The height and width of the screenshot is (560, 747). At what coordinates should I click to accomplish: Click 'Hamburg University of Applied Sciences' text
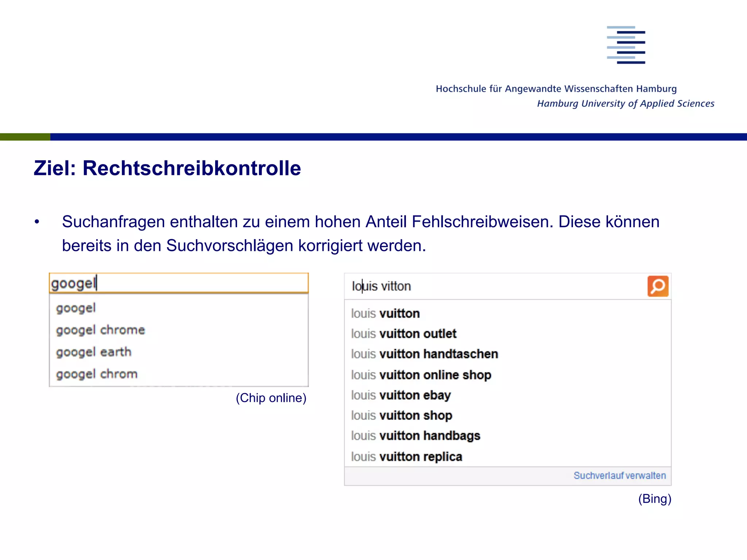point(626,104)
